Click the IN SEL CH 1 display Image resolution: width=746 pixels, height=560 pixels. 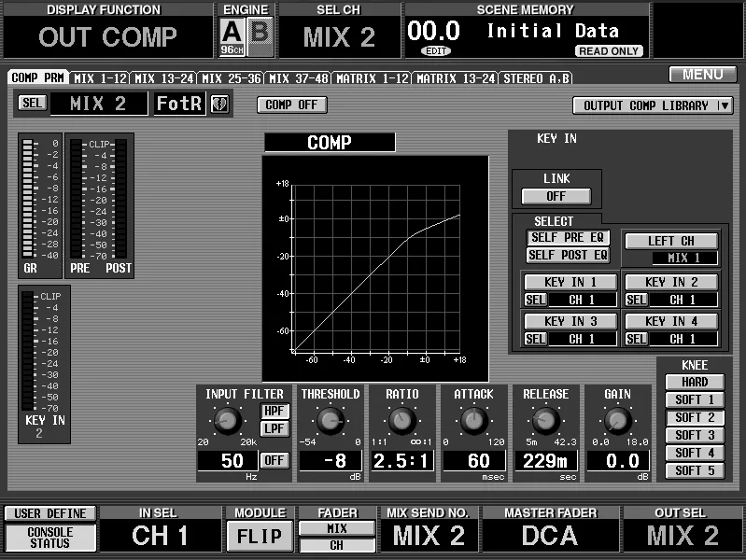(161, 535)
